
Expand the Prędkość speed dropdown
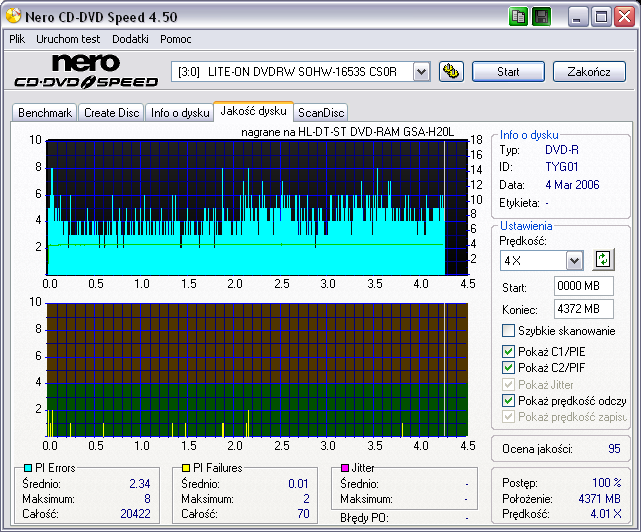tap(574, 261)
